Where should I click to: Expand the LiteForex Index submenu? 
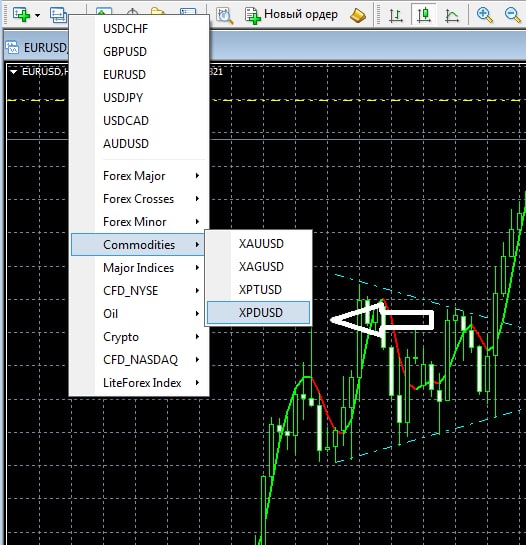(139, 382)
